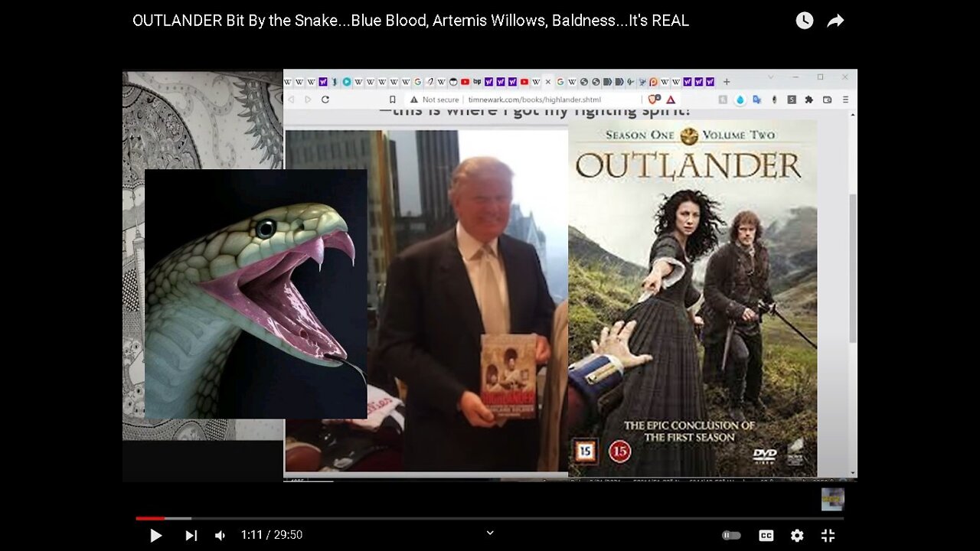Expand the chevron below the video
The image size is (980, 551).
coord(490,533)
